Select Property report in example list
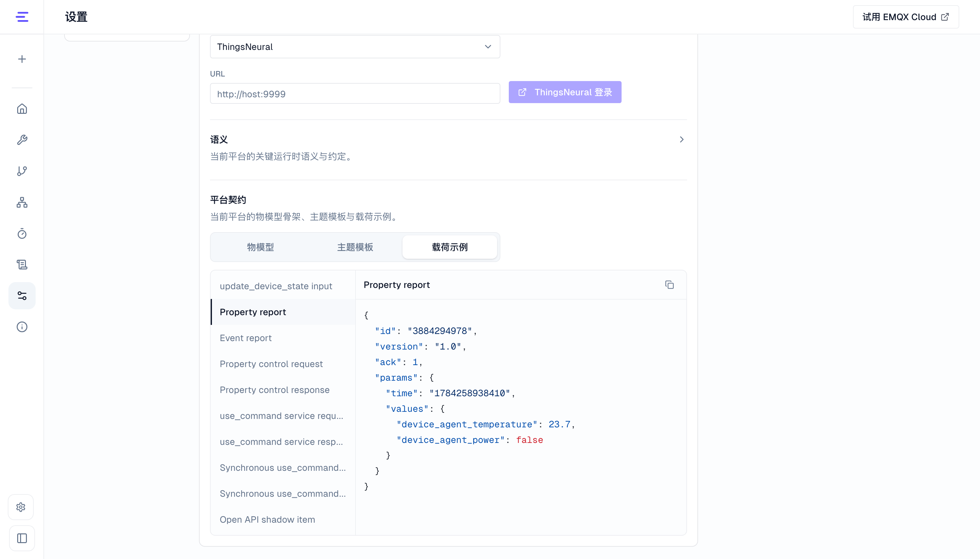 283,312
